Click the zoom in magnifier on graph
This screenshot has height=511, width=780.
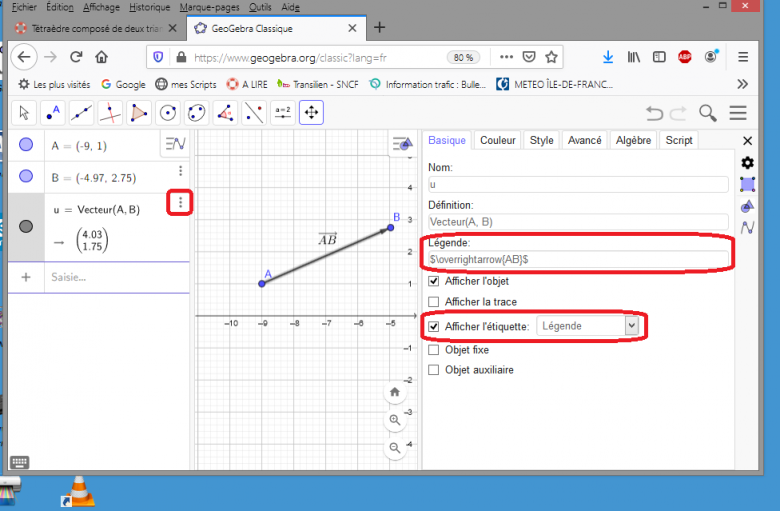396,420
